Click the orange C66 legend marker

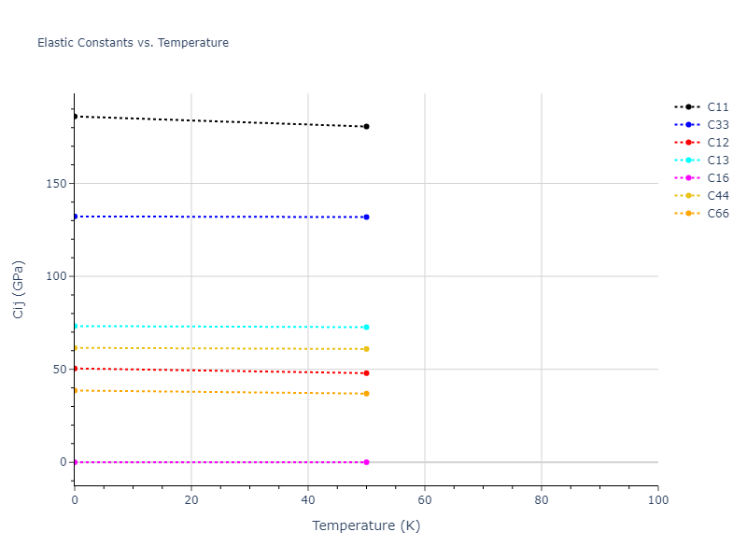click(688, 214)
